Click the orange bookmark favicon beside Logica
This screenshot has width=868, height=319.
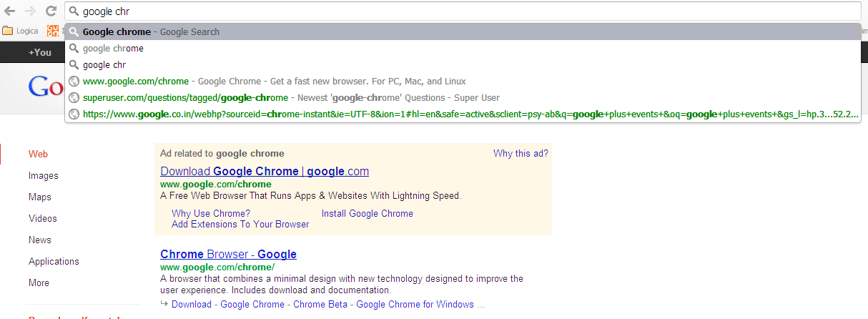[x=52, y=31]
